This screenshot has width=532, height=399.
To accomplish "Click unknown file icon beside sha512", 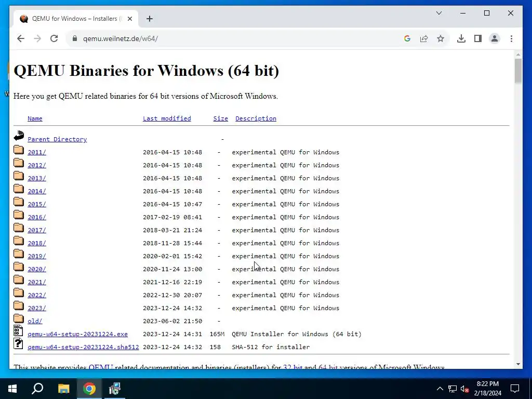I will 18,344.
